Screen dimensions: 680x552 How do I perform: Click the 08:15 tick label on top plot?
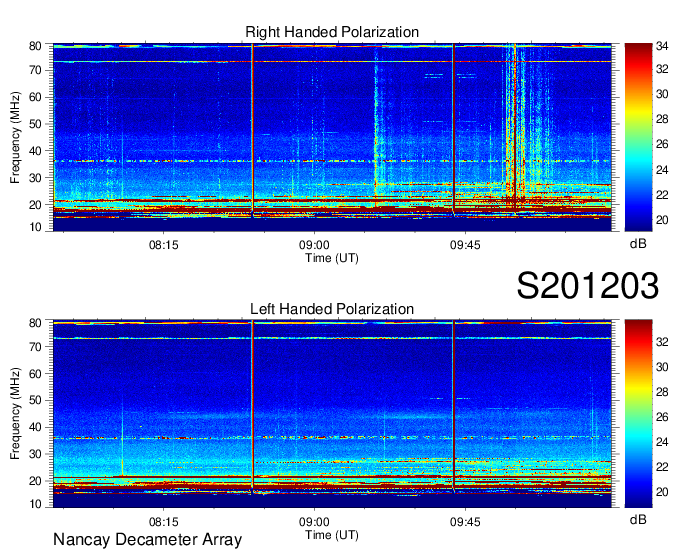point(163,245)
